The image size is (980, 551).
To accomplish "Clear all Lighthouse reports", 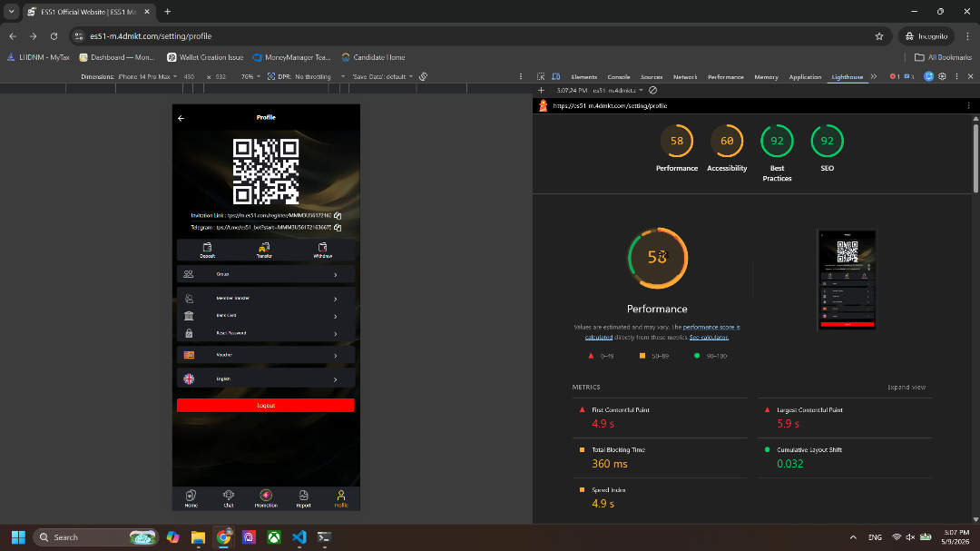I will 653,90.
